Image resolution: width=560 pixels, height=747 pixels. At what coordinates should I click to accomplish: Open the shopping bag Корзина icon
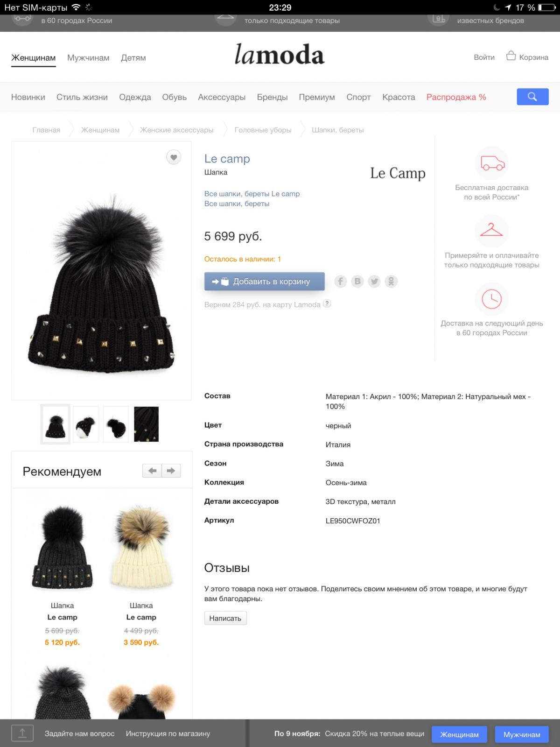pyautogui.click(x=511, y=56)
